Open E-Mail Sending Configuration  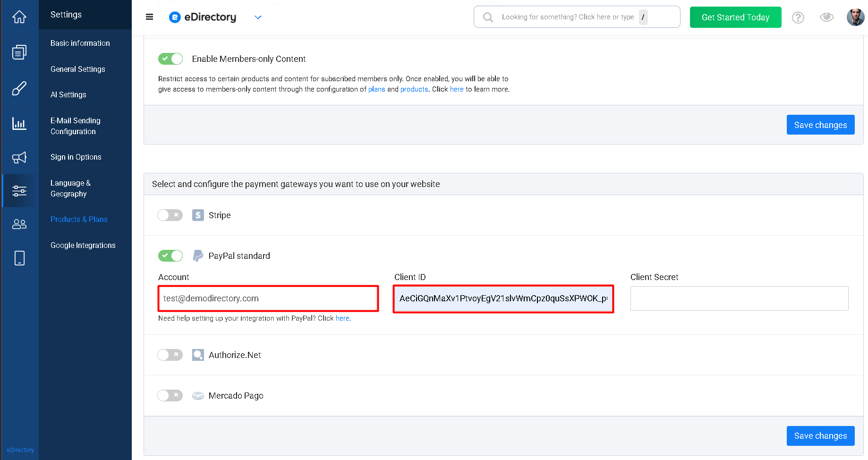pyautogui.click(x=76, y=126)
